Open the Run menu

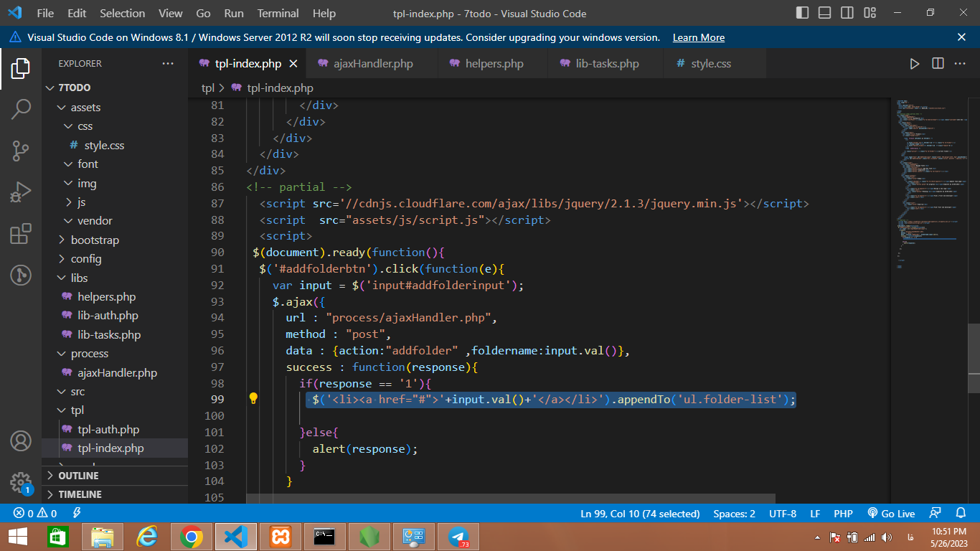point(234,13)
